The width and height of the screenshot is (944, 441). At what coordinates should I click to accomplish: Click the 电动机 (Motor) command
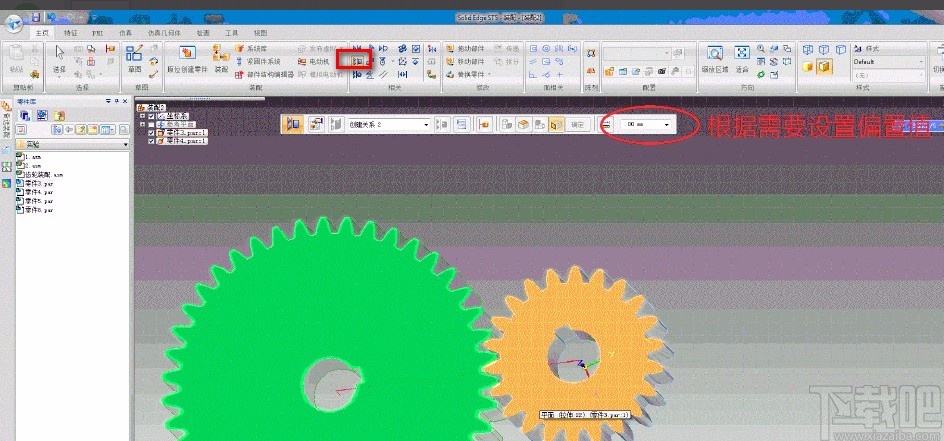(x=314, y=61)
